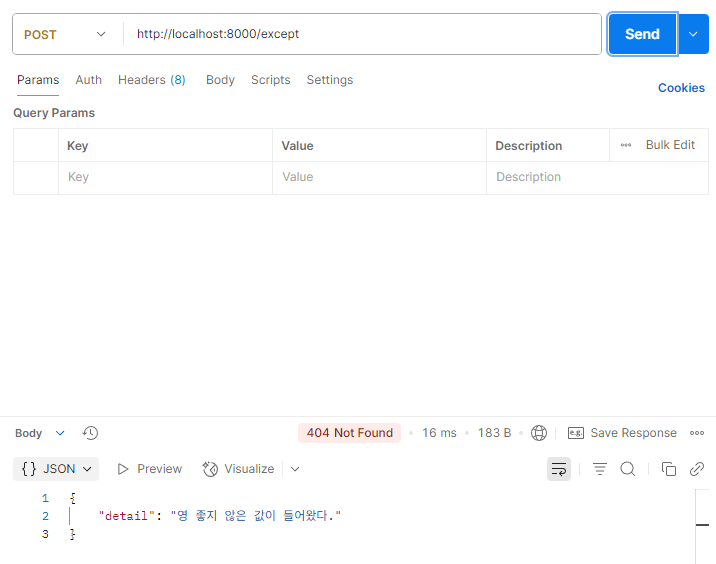The image size is (716, 564).
Task: Open the params table column options ellipsis
Action: [626, 145]
